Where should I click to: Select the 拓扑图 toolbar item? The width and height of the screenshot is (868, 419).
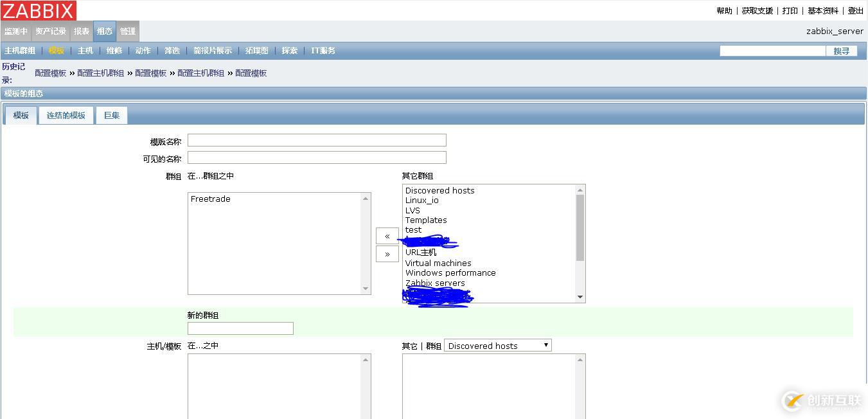coord(256,50)
